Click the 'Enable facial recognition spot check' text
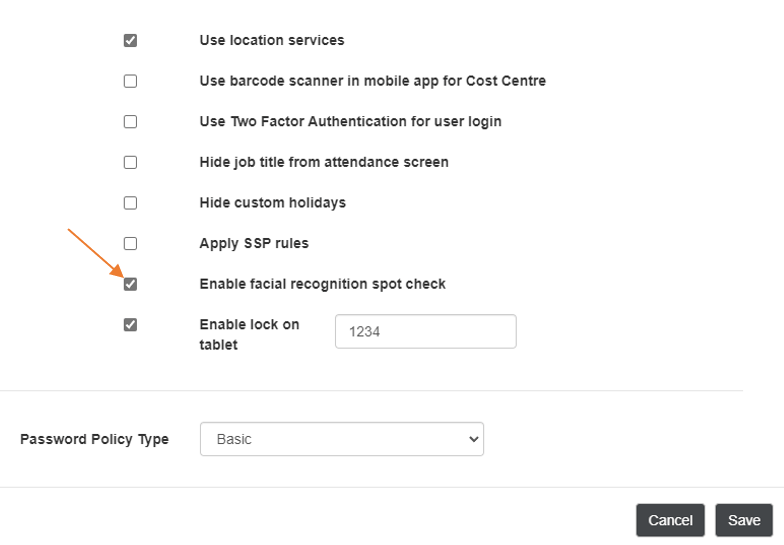Image resolution: width=784 pixels, height=545 pixels. 323,284
